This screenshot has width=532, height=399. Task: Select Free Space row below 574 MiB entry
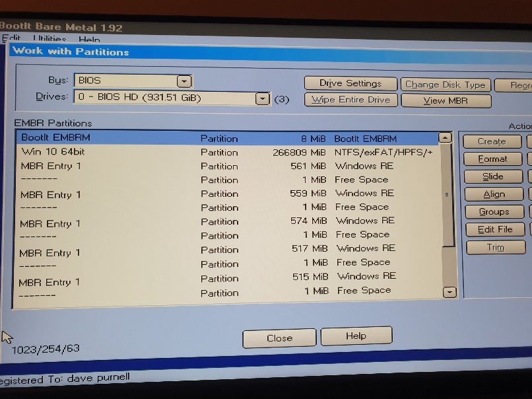coord(228,236)
